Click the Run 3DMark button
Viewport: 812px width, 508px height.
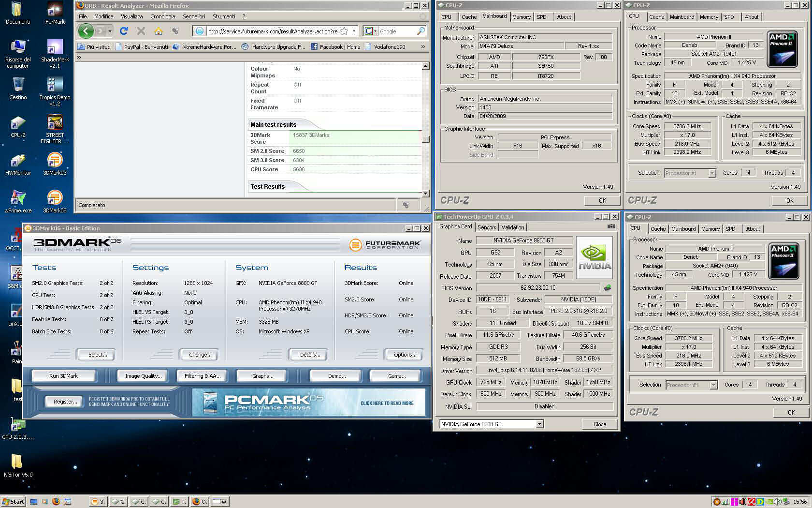point(63,376)
